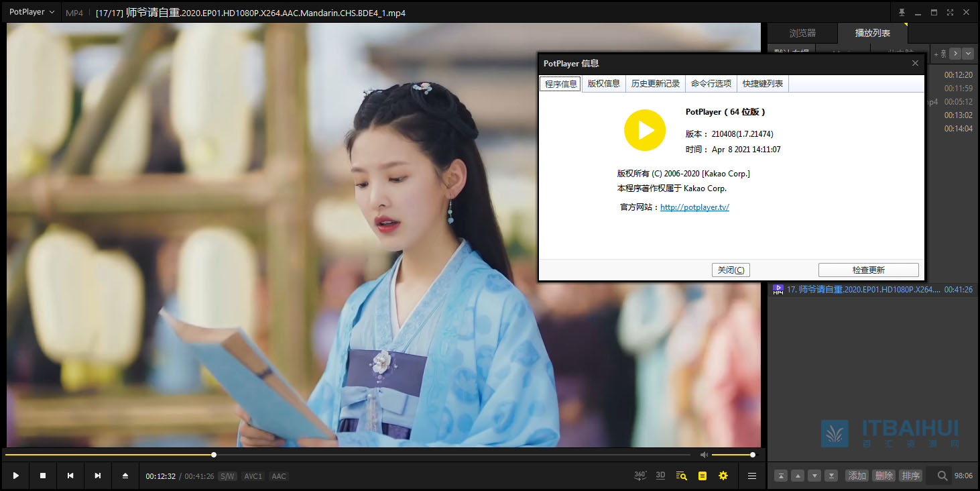The image size is (980, 491).
Task: Open the playlist search icon
Action: (942, 476)
